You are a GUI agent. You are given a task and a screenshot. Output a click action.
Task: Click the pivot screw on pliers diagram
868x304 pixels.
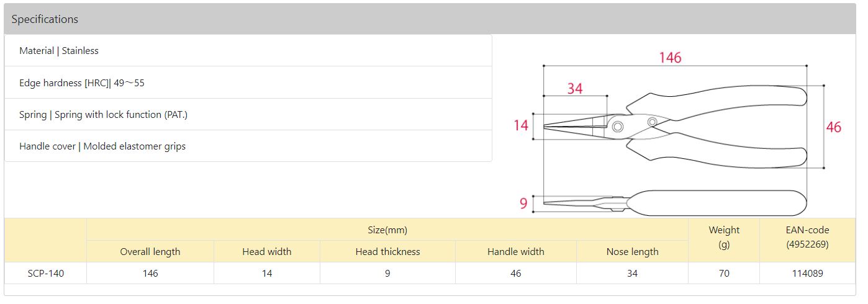coord(617,127)
